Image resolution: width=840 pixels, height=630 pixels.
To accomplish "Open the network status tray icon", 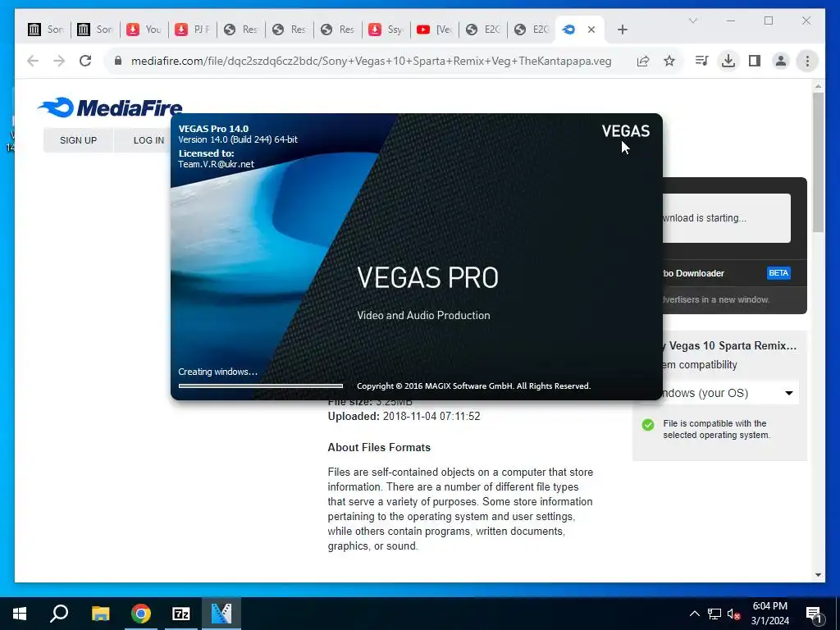I will pyautogui.click(x=714, y=614).
